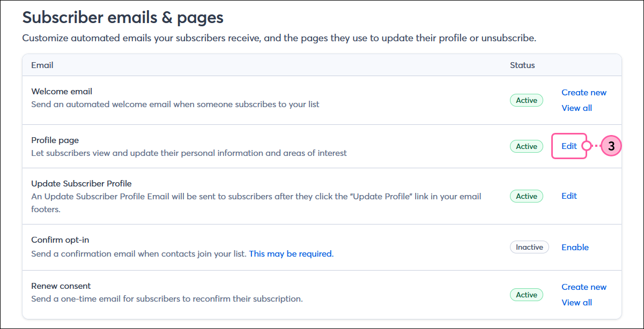Create new Renew consent email

(584, 287)
